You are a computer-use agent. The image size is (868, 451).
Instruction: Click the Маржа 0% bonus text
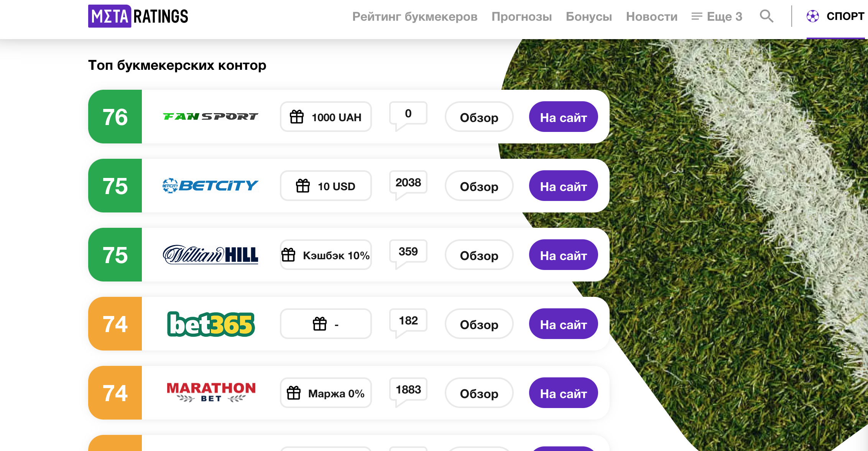point(336,393)
